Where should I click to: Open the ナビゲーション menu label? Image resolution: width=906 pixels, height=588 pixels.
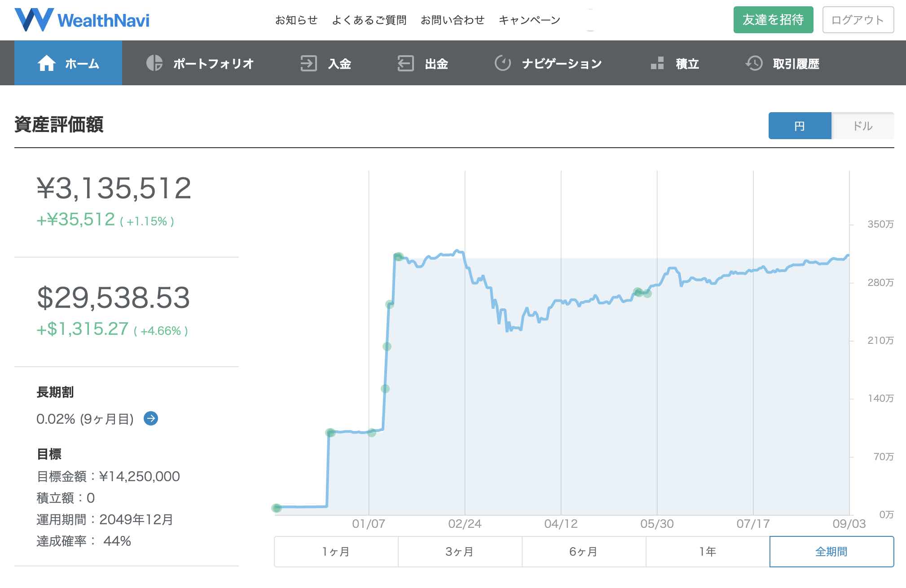point(562,64)
